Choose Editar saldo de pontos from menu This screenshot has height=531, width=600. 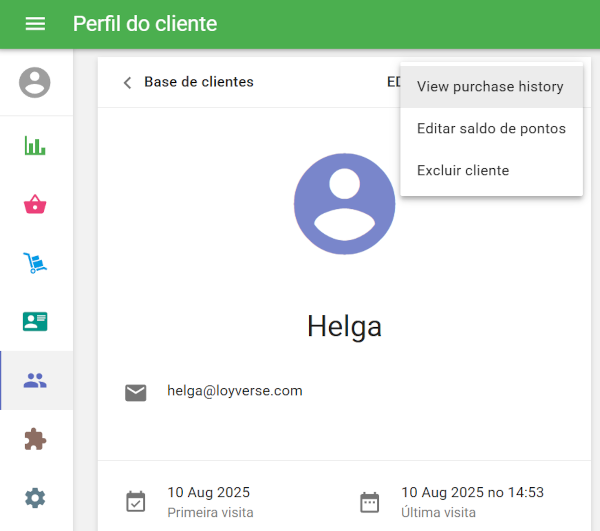point(490,129)
